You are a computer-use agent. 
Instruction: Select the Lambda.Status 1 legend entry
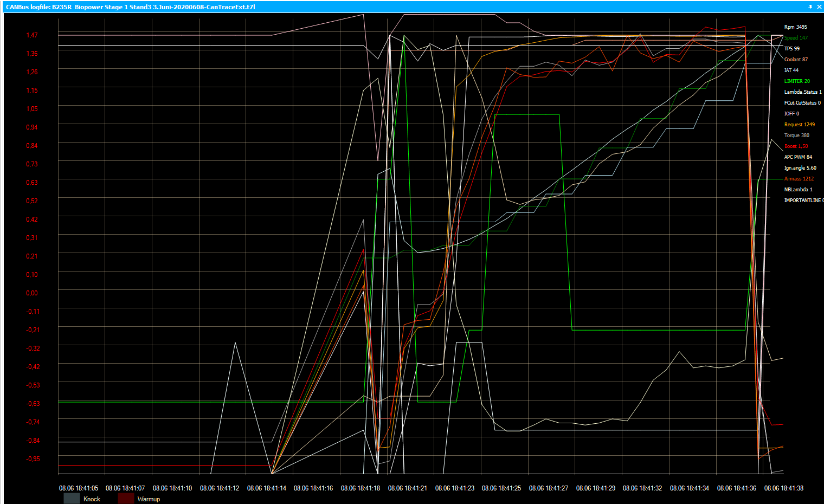[x=803, y=92]
